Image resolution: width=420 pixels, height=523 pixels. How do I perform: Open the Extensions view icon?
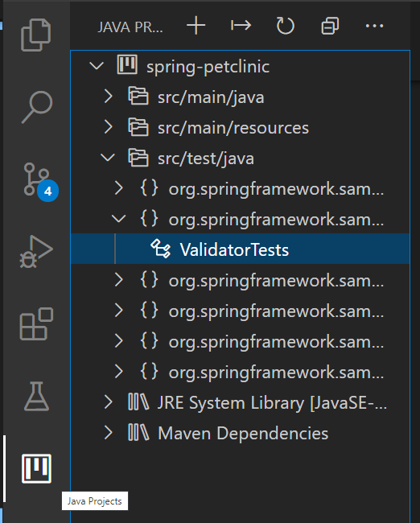pyautogui.click(x=36, y=324)
